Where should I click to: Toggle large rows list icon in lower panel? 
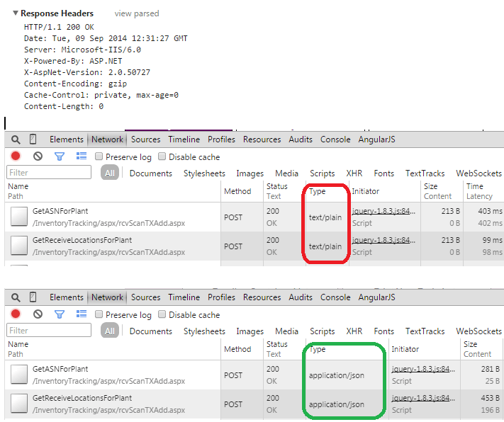click(82, 314)
